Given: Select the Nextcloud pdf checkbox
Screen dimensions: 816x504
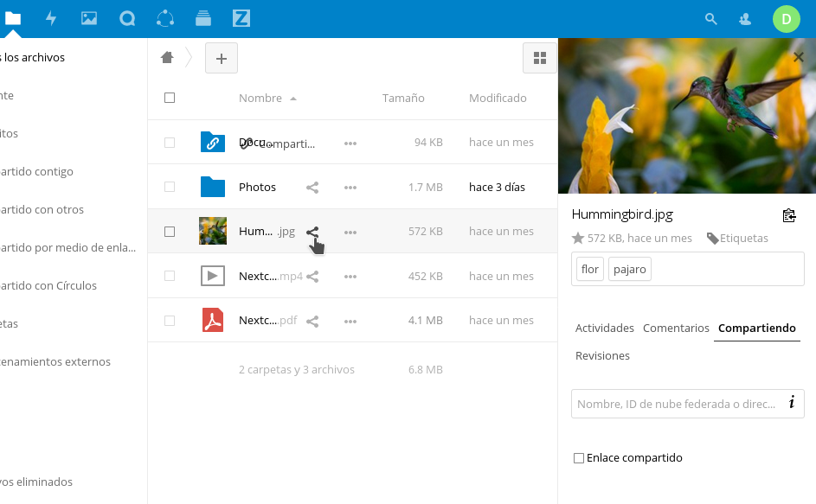Looking at the screenshot, I should [x=170, y=321].
